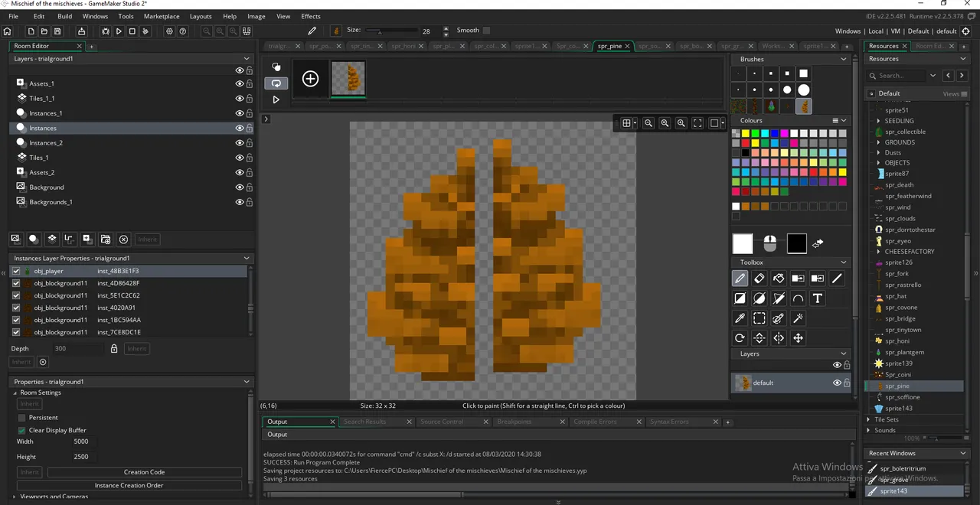Collapse the Toolbox panel

(x=844, y=262)
